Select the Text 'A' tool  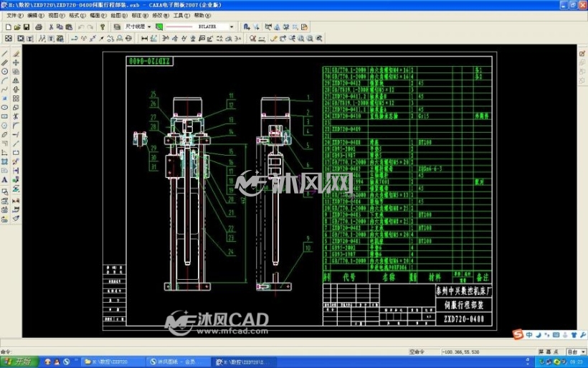coord(4,180)
